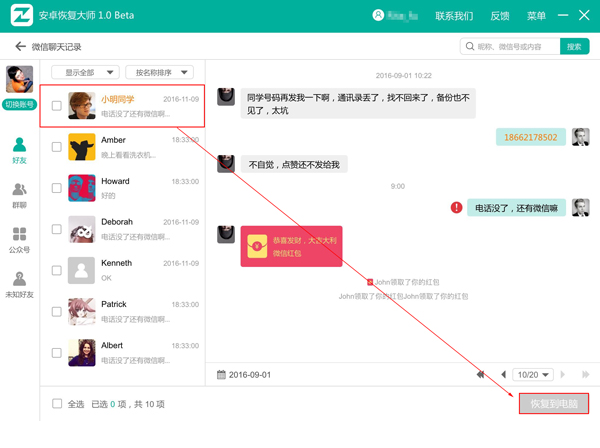Open the 菜单 menu in title bar
The image size is (600, 448).
[536, 16]
